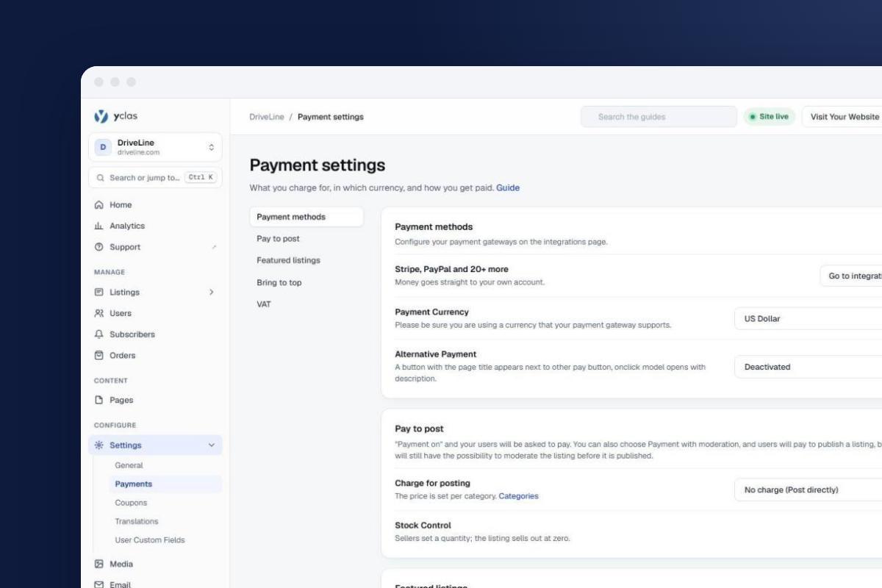The width and height of the screenshot is (882, 588).
Task: Click the Home label in sidebar
Action: coord(121,205)
